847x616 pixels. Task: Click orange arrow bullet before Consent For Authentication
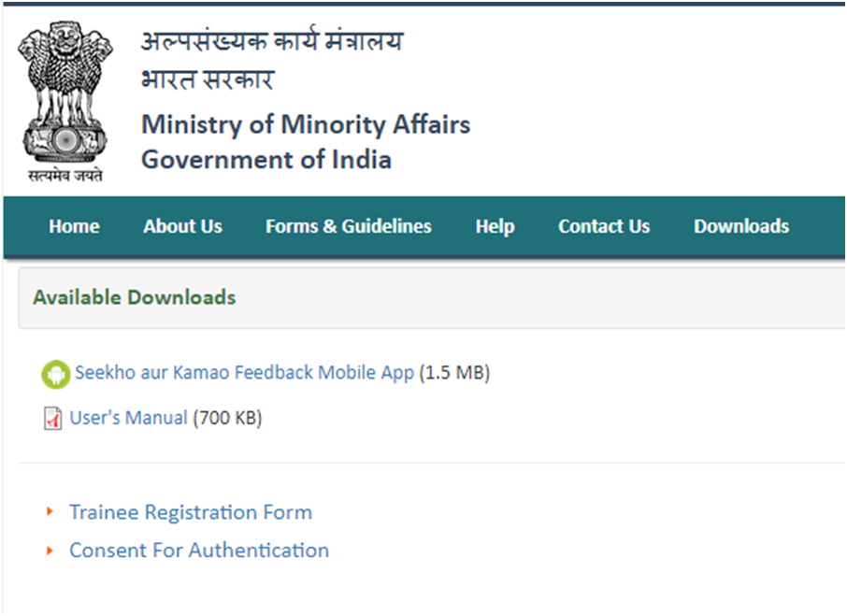(50, 551)
